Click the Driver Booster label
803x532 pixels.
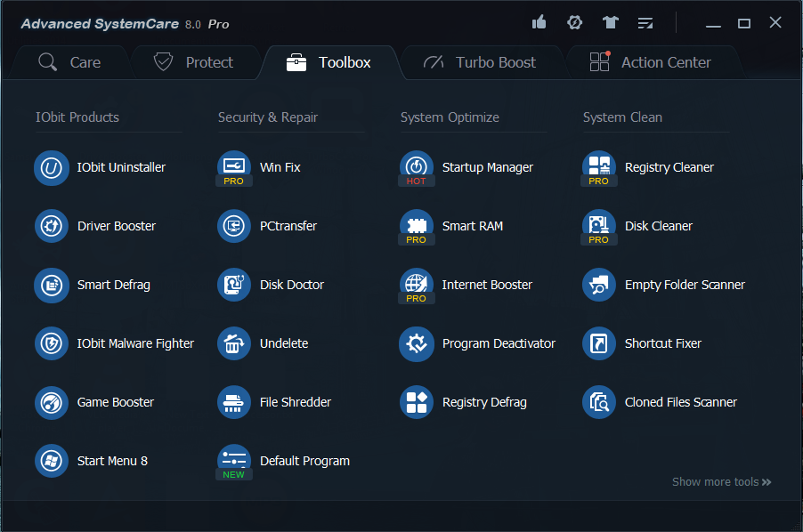(117, 226)
